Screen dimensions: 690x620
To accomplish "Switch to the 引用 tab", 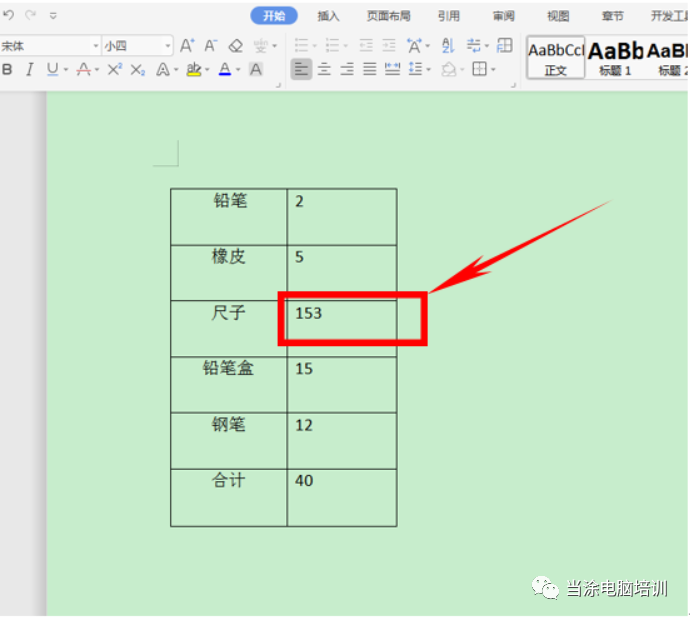I will [449, 16].
